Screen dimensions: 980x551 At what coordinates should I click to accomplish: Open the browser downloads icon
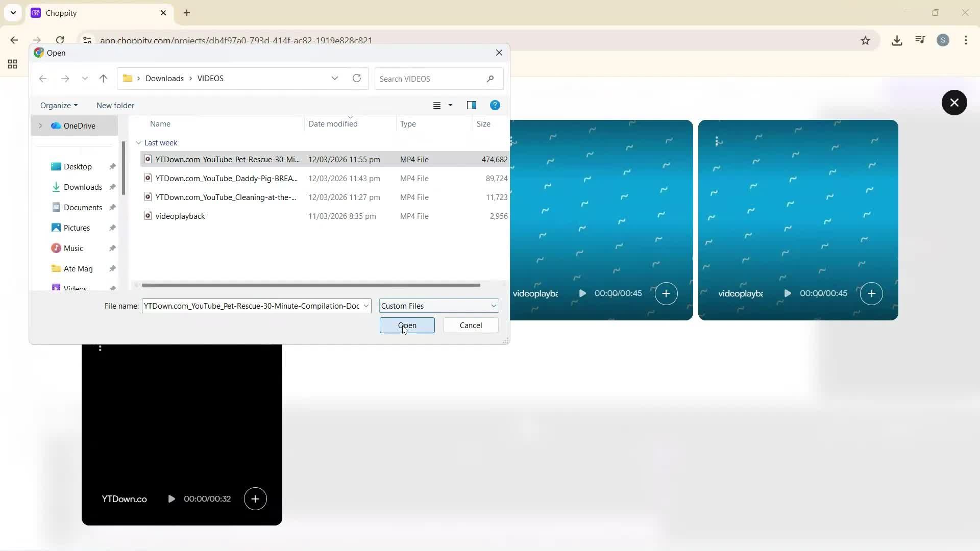click(897, 40)
